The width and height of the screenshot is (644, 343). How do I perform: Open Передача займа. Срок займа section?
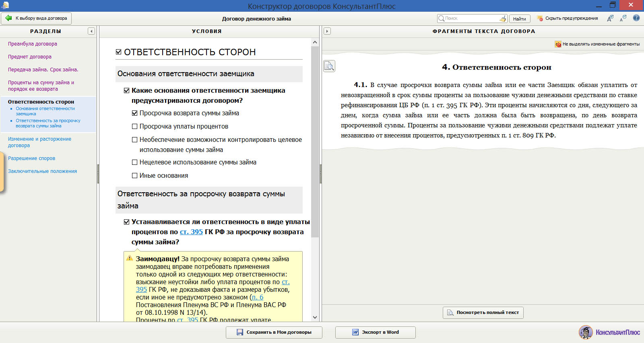coord(43,70)
